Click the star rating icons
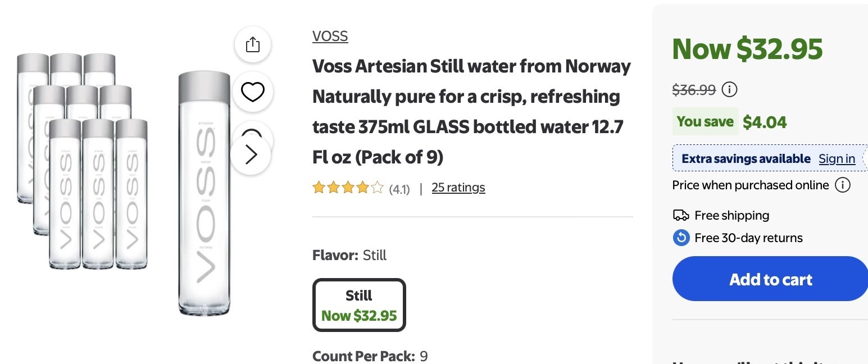This screenshot has height=364, width=868. click(x=348, y=188)
